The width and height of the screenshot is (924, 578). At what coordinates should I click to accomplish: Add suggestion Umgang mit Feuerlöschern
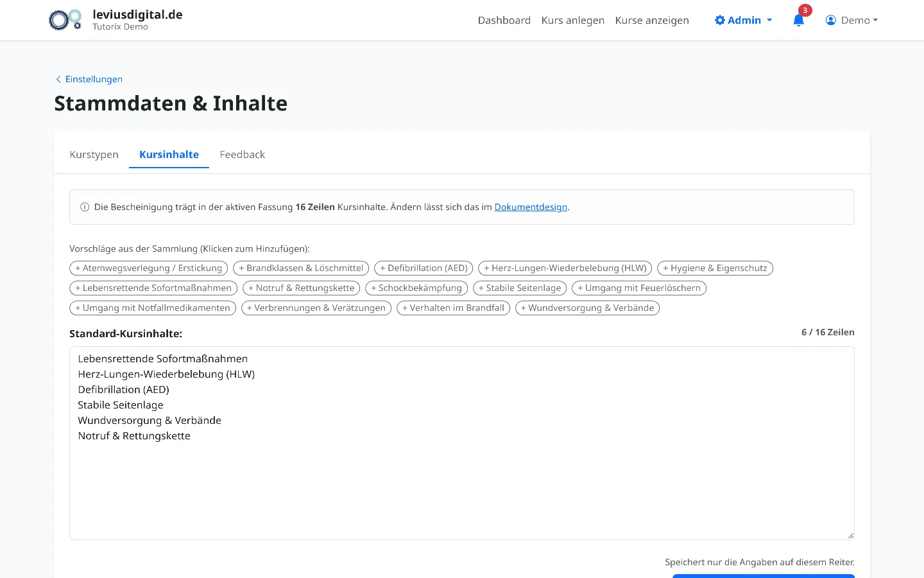click(x=639, y=288)
